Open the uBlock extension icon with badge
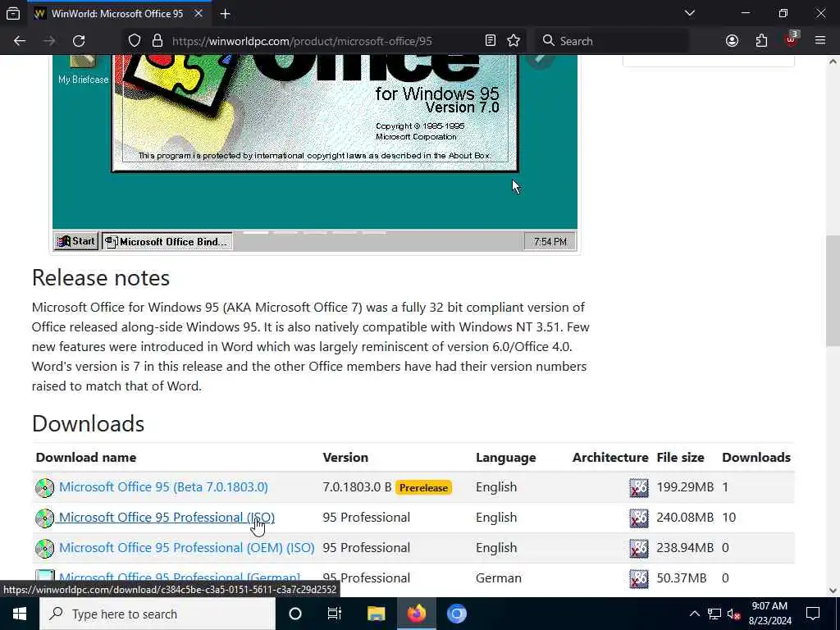 click(x=792, y=39)
